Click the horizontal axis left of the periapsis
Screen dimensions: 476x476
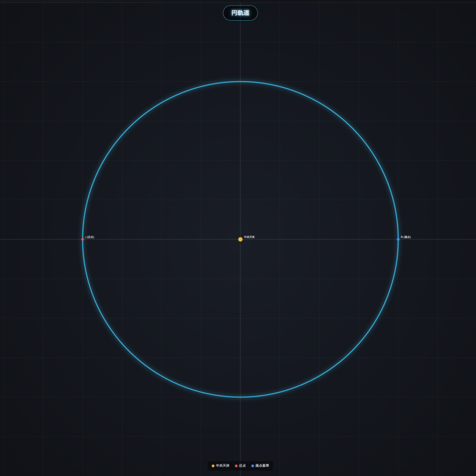click(x=41, y=239)
